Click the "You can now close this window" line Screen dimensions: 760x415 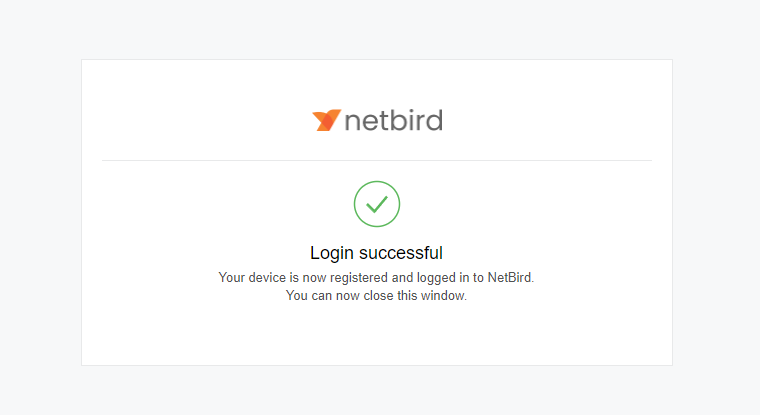[x=376, y=296]
